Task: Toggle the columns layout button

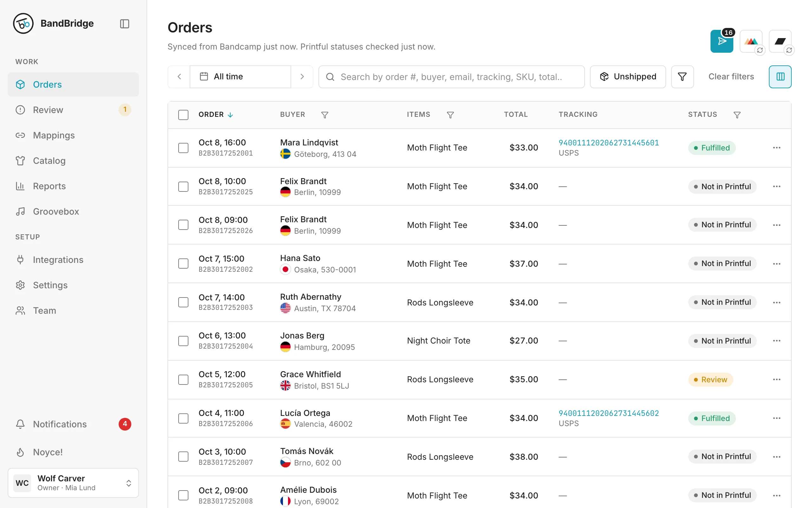Action: click(x=780, y=77)
